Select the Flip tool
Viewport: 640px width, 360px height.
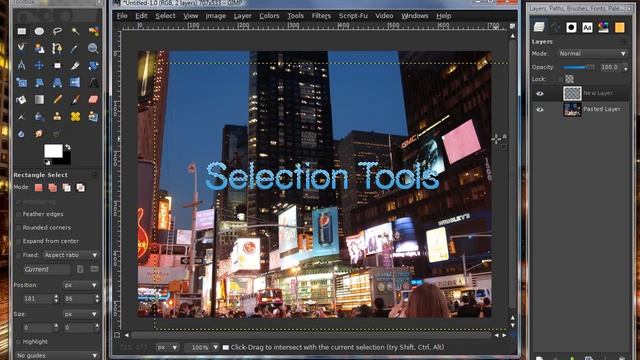click(x=75, y=82)
